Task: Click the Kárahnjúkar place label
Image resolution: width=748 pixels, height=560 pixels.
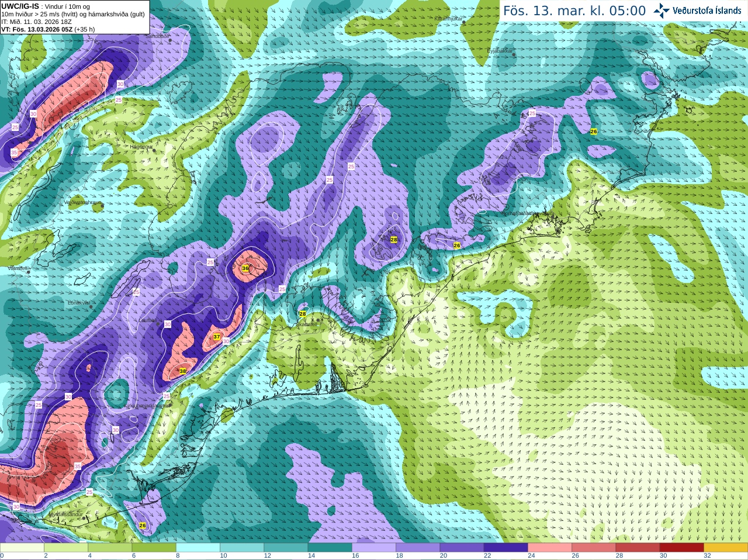Action: tap(448, 19)
